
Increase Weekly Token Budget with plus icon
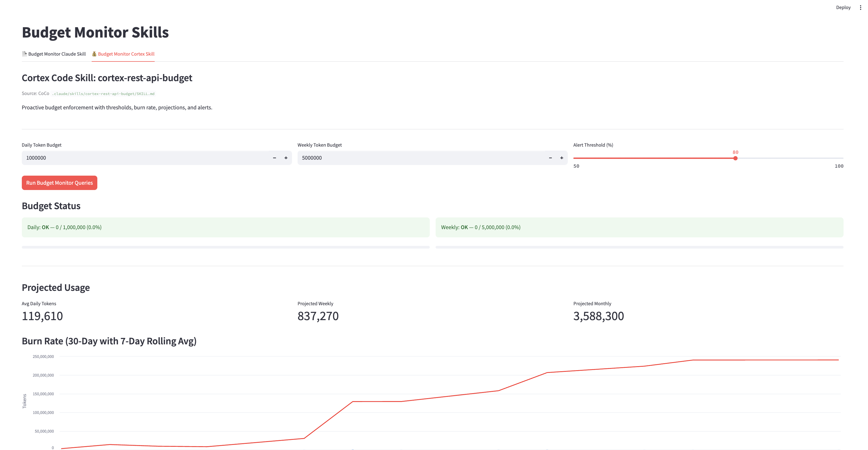(561, 158)
